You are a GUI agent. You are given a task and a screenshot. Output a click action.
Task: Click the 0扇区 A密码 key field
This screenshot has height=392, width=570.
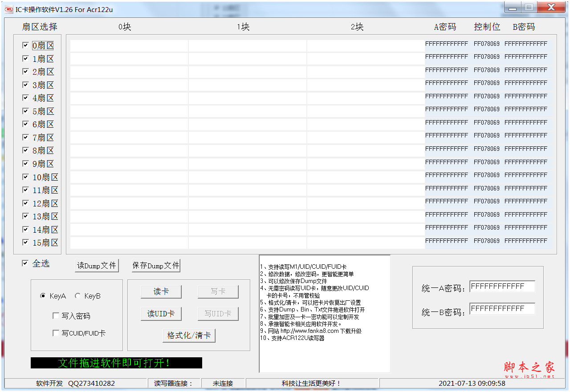coord(446,44)
